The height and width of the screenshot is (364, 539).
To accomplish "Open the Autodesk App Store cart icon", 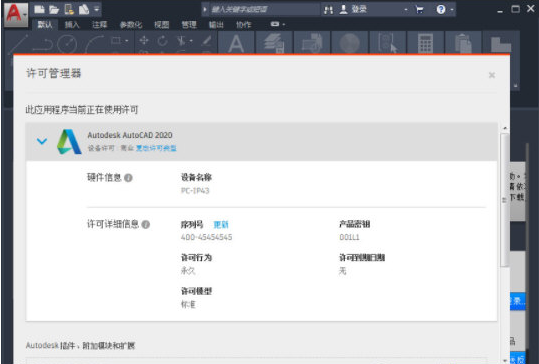I will [x=419, y=10].
